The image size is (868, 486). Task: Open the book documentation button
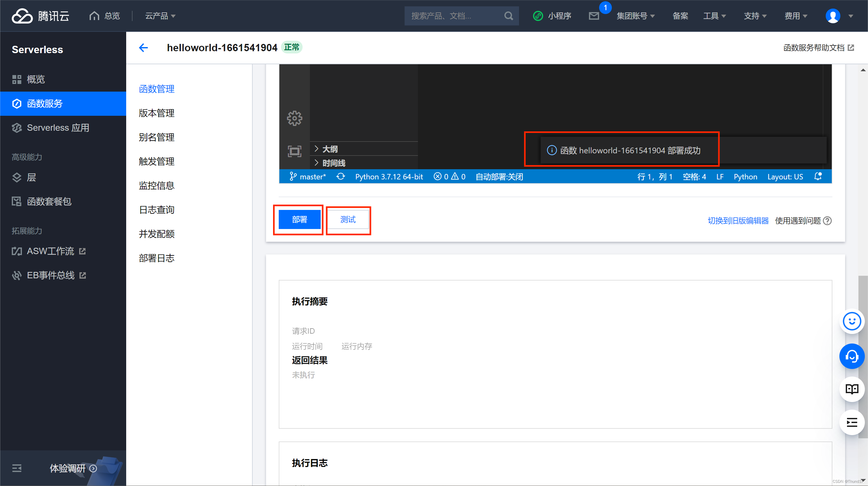pyautogui.click(x=852, y=389)
